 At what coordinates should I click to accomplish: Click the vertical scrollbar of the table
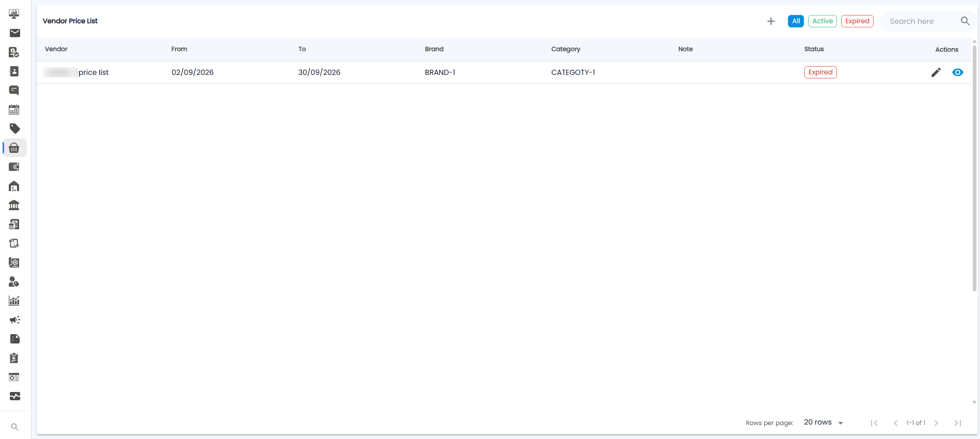point(974,168)
